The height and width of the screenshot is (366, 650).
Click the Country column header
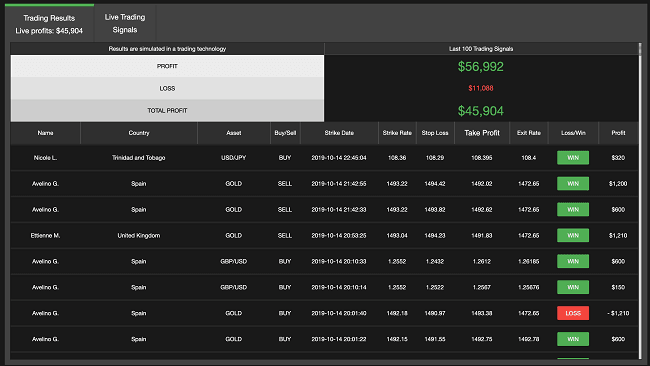pos(139,133)
